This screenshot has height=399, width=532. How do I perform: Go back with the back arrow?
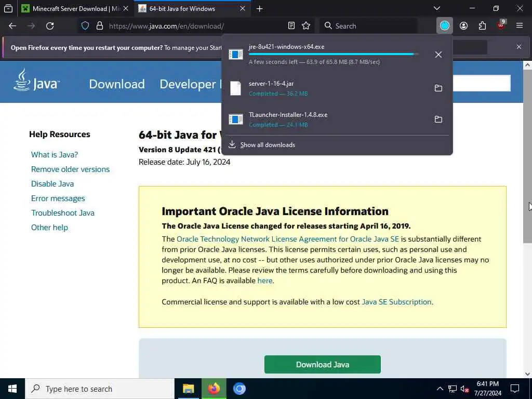pos(12,26)
